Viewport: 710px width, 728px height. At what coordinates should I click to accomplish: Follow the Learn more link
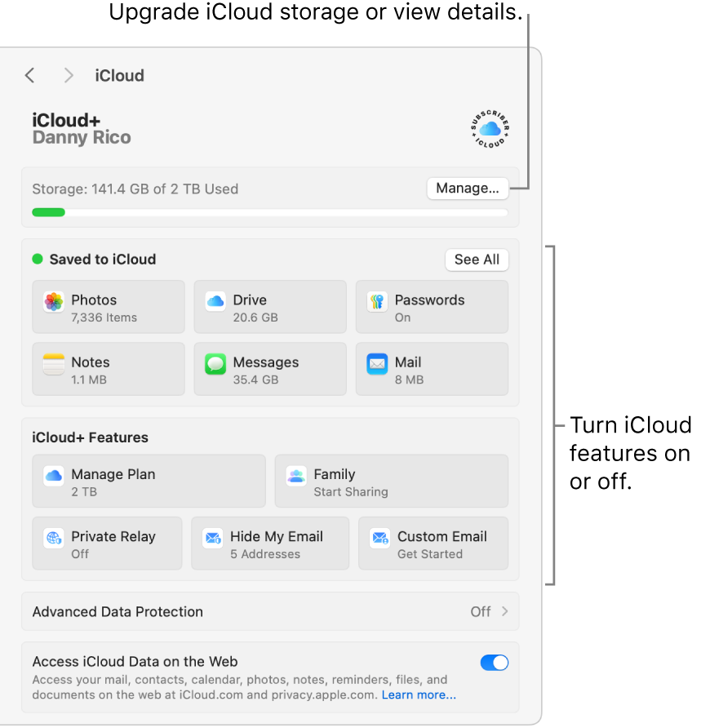click(419, 695)
